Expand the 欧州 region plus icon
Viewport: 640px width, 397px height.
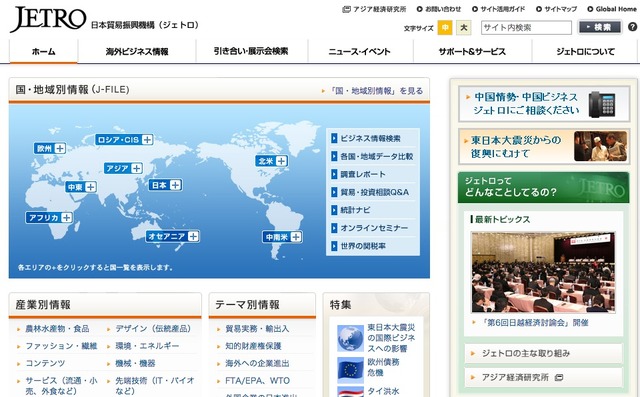tap(60, 148)
